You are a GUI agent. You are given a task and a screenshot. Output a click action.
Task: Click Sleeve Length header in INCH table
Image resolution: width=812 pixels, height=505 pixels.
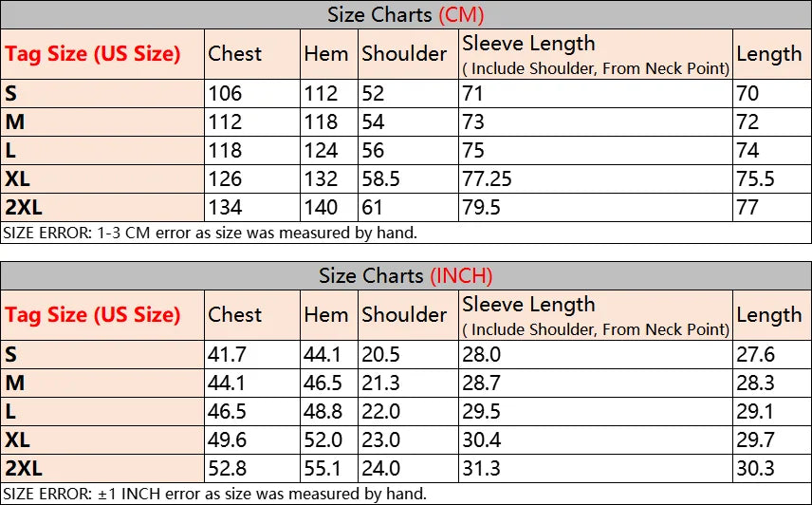[x=528, y=305]
